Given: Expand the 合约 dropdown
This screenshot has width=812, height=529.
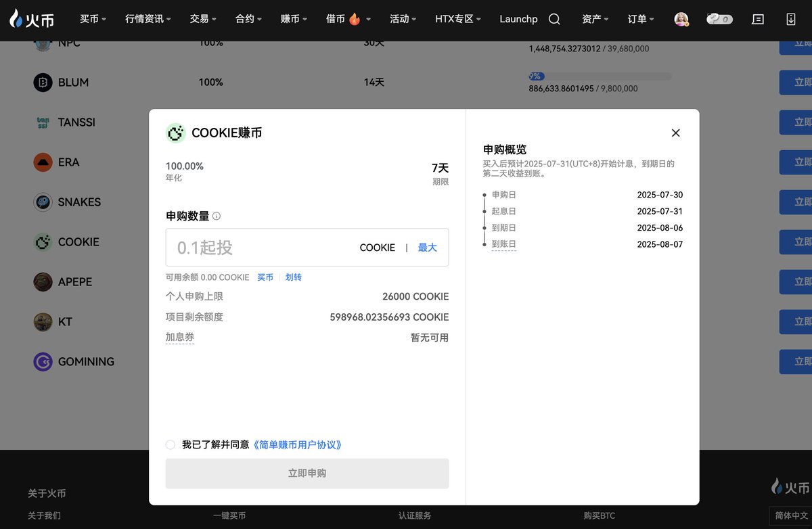Looking at the screenshot, I should [x=248, y=19].
